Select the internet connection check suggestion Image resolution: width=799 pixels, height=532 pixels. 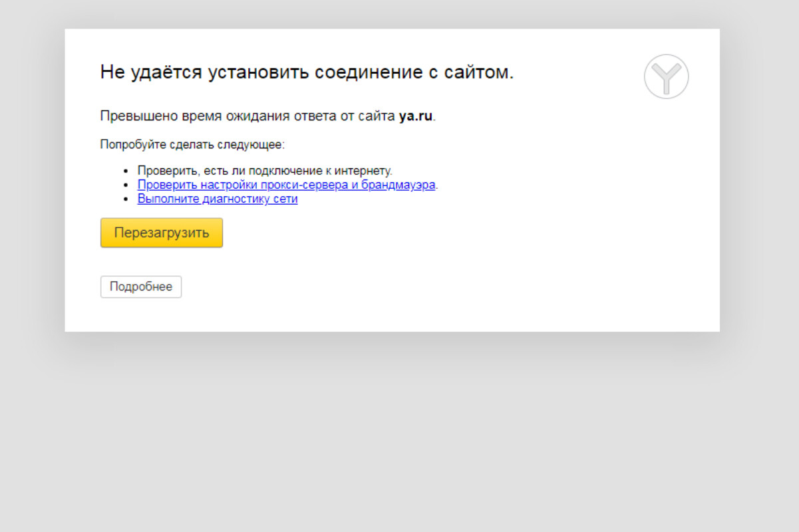tap(265, 171)
